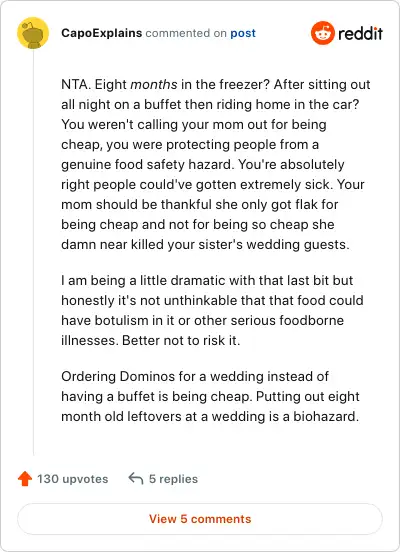Click the orange Reddit Snoo logo icon
This screenshot has height=552, width=400.
pos(323,33)
